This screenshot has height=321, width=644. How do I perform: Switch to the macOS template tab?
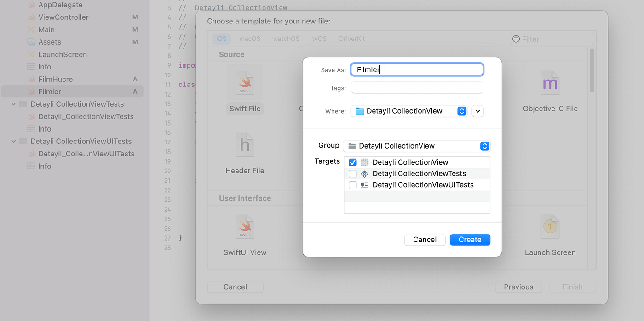249,39
